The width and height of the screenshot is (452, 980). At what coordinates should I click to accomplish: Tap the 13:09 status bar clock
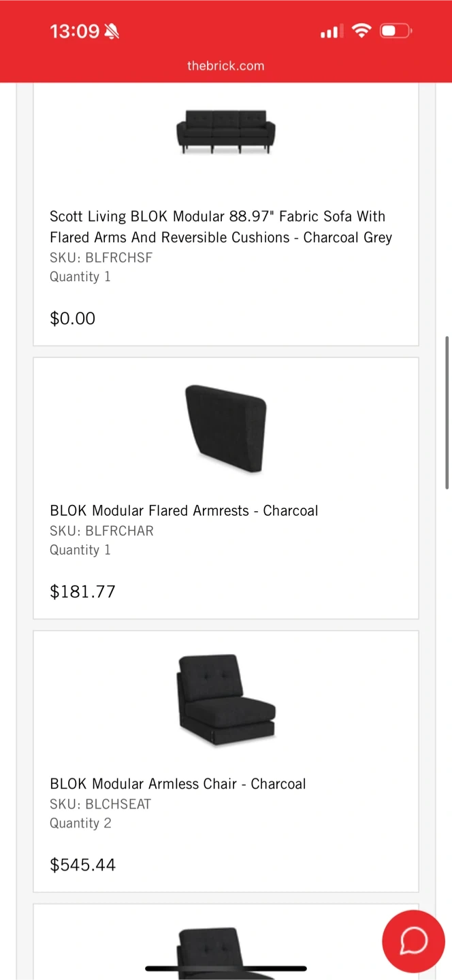click(75, 31)
